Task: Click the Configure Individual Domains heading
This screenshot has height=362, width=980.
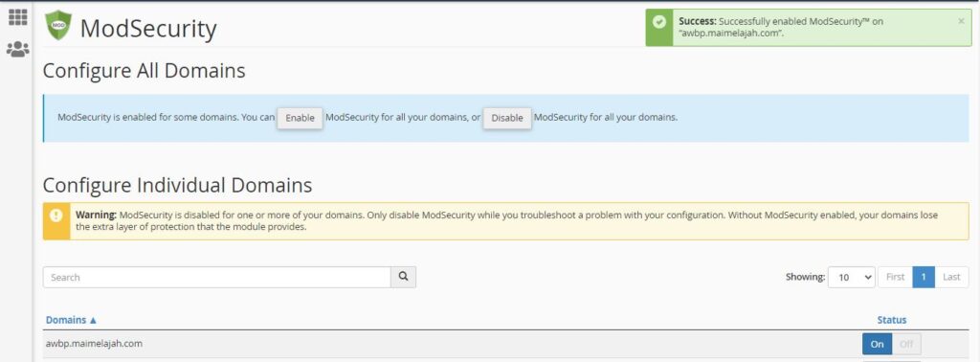Action: point(177,185)
